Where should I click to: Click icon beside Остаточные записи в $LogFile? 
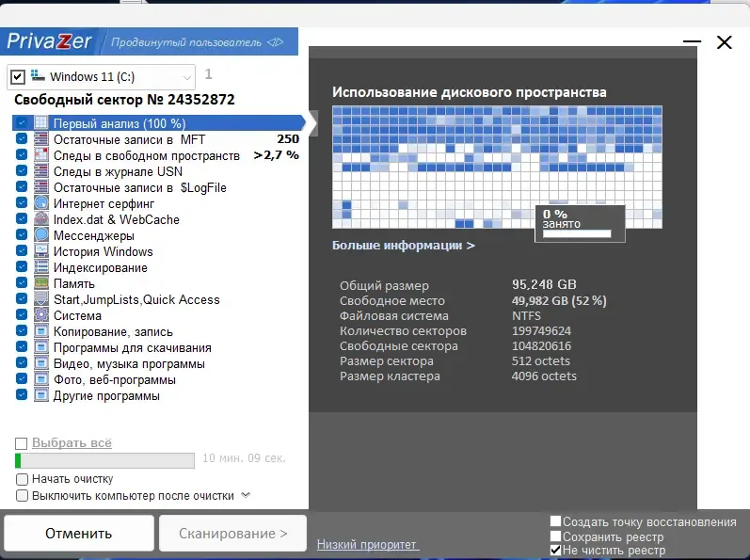pos(41,187)
